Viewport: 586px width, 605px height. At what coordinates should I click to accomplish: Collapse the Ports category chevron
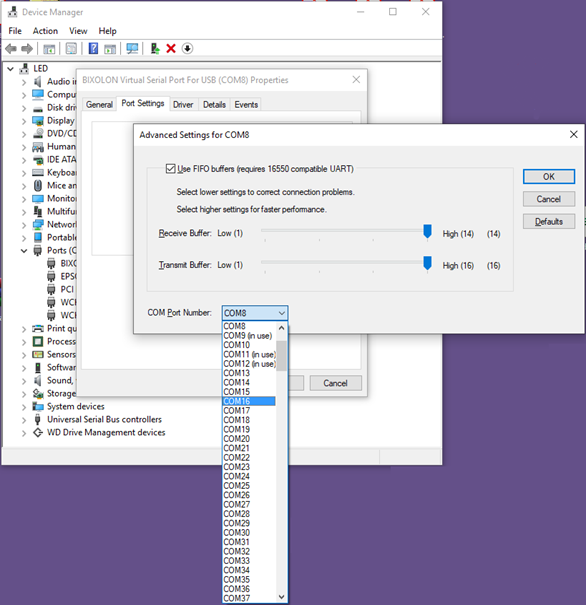[24, 251]
